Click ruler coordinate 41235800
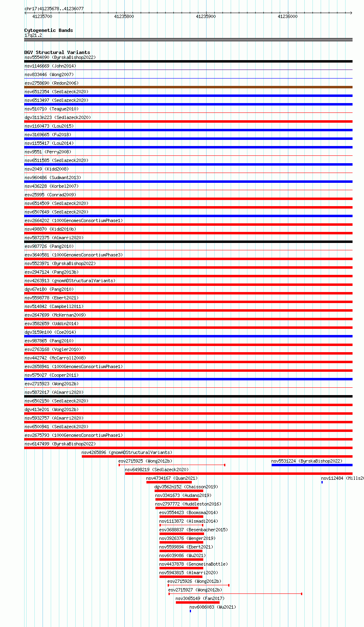364x627 pixels. 124,16
